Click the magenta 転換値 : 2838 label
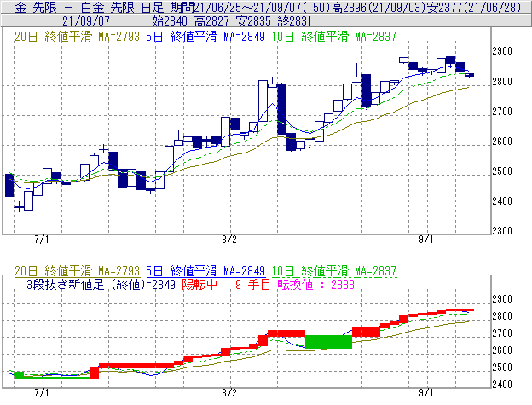 pos(315,284)
